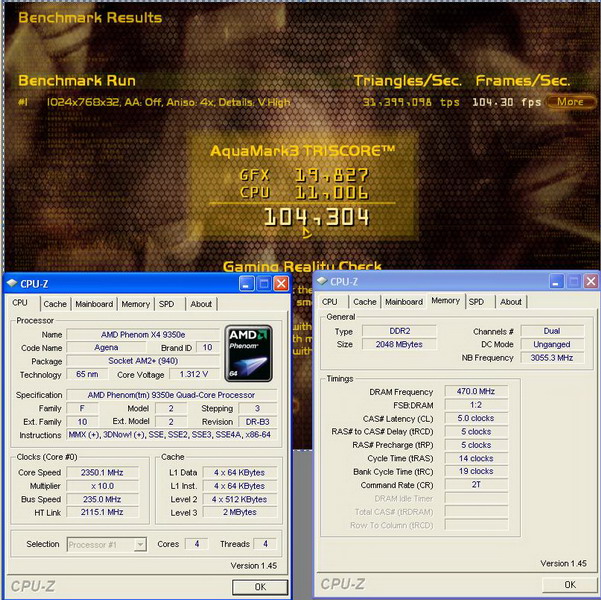
Task: Click the Level 3 value 2 MBytes
Action: pos(240,512)
